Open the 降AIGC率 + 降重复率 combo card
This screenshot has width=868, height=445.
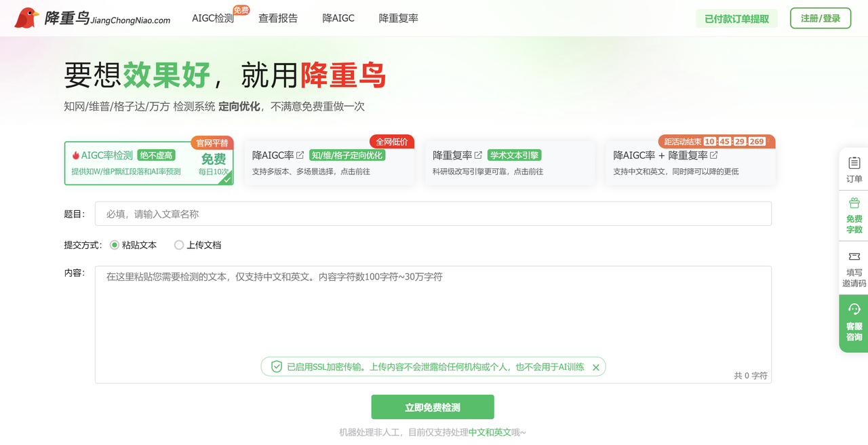coord(690,163)
